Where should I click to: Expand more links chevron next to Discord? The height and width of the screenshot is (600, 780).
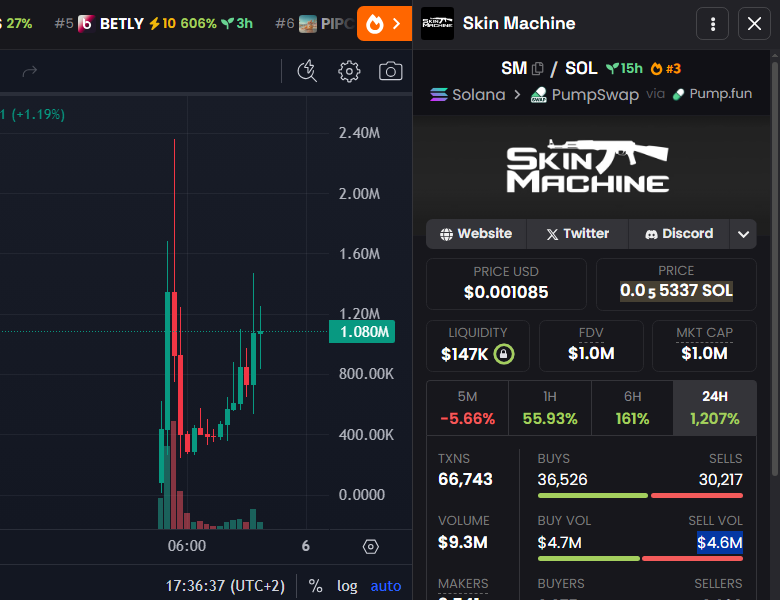tap(743, 234)
